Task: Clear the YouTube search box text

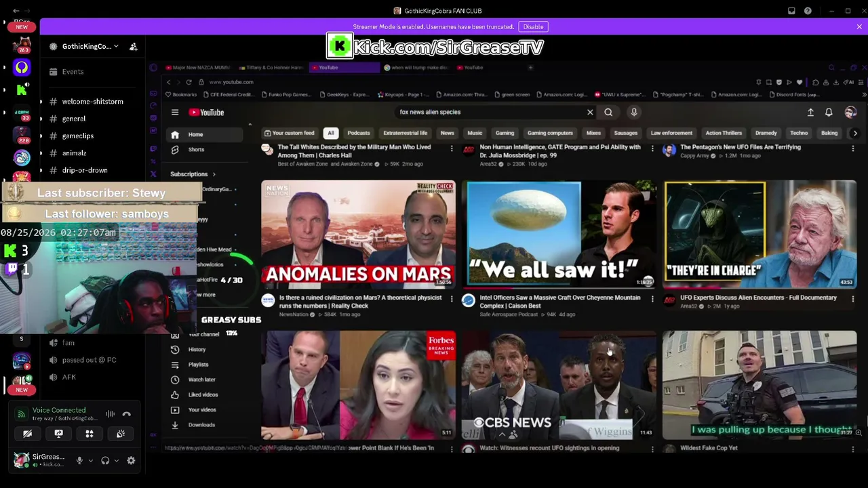Action: 590,113
